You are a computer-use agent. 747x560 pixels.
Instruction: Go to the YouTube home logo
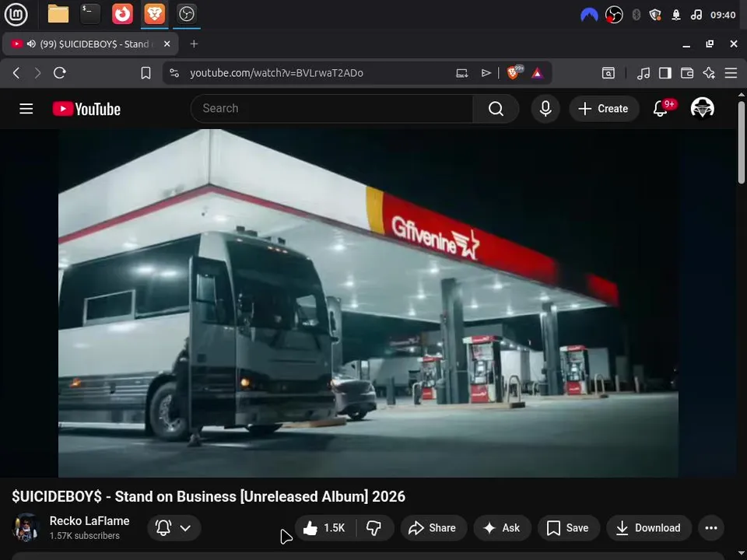click(86, 109)
